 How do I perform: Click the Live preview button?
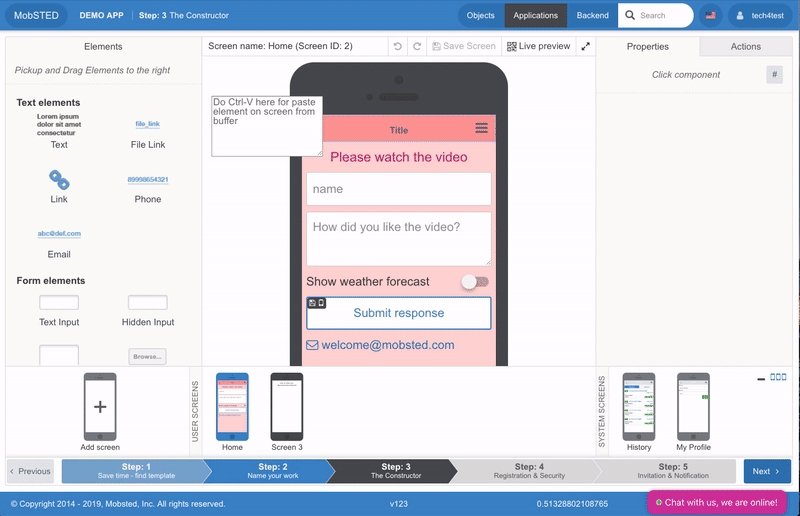tap(538, 46)
